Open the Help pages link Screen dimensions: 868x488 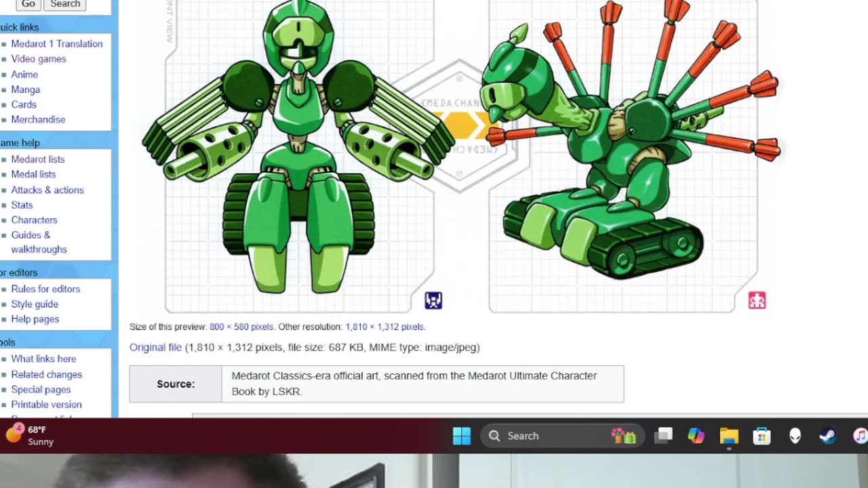(35, 319)
